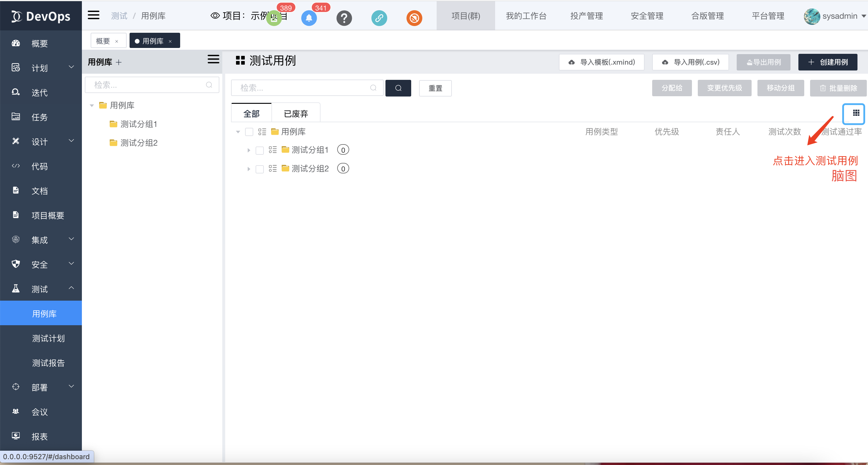
Task: Expand the 测试分组1 row in table
Action: coord(249,150)
